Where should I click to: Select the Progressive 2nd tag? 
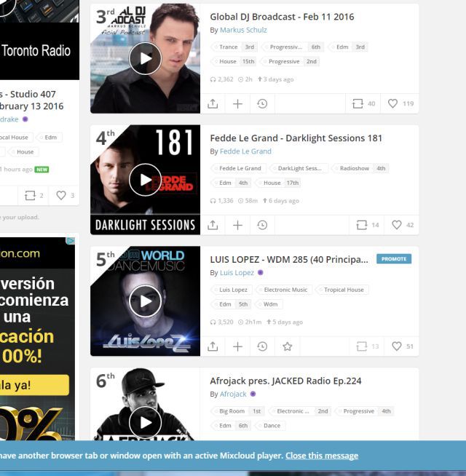(290, 62)
